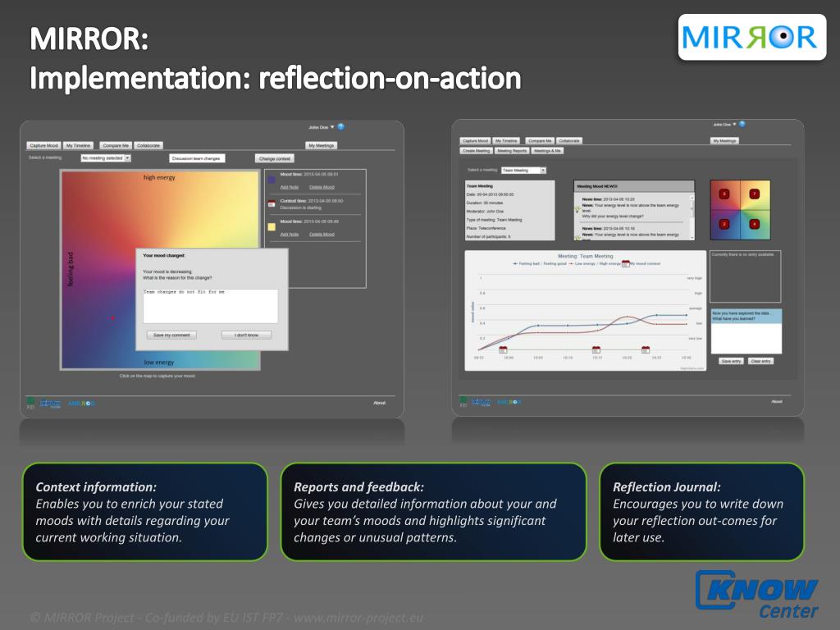Open Meetings & Me sub-tab
Image resolution: width=840 pixels, height=630 pixels.
(x=547, y=151)
